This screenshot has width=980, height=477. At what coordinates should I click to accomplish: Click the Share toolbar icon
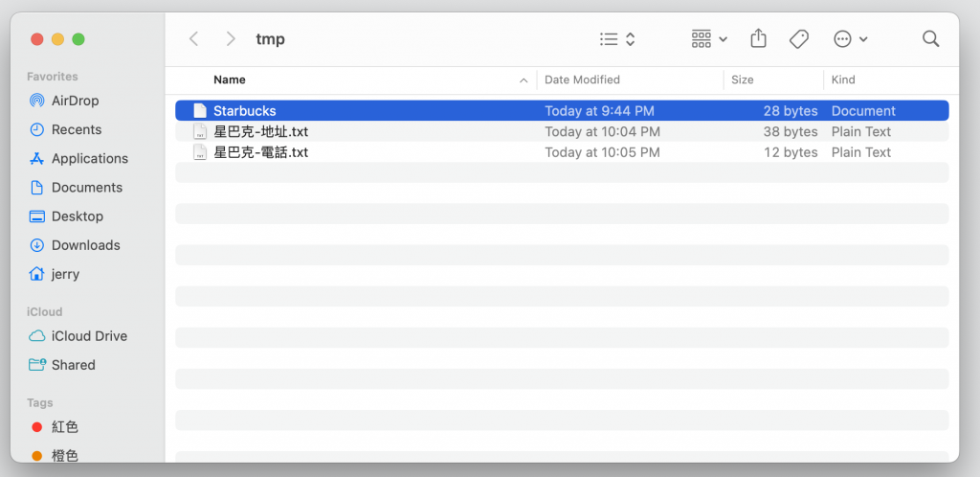pyautogui.click(x=758, y=38)
